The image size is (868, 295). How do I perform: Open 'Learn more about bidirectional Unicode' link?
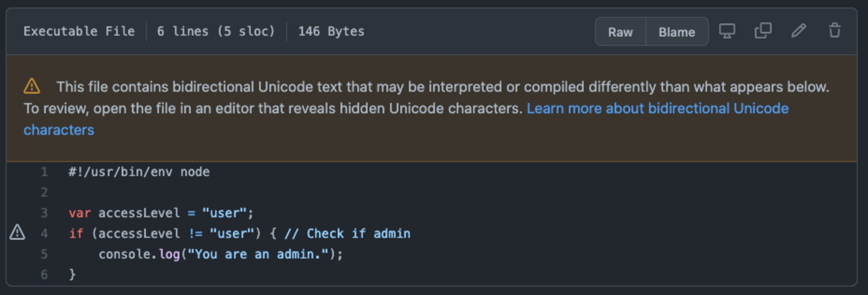tap(657, 109)
